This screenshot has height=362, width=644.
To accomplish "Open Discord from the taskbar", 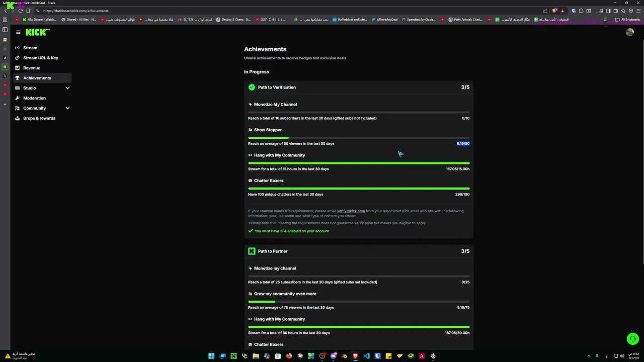I will (x=333, y=356).
